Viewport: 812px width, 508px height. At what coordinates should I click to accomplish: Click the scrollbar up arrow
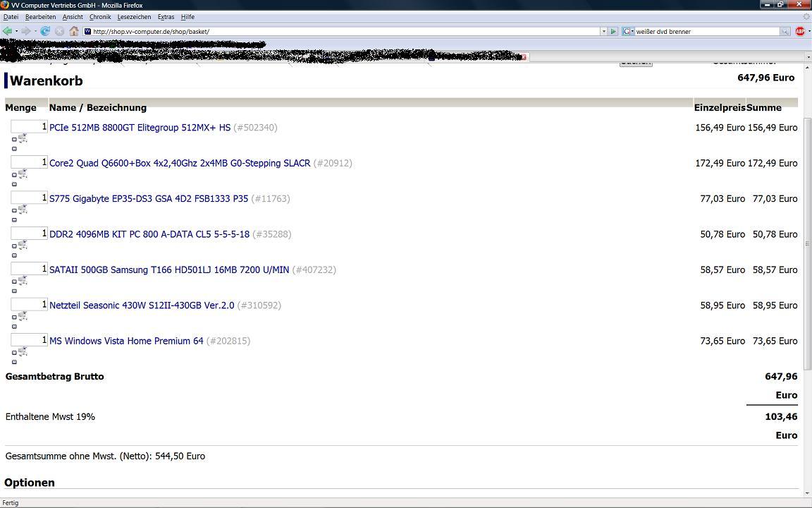coord(807,68)
